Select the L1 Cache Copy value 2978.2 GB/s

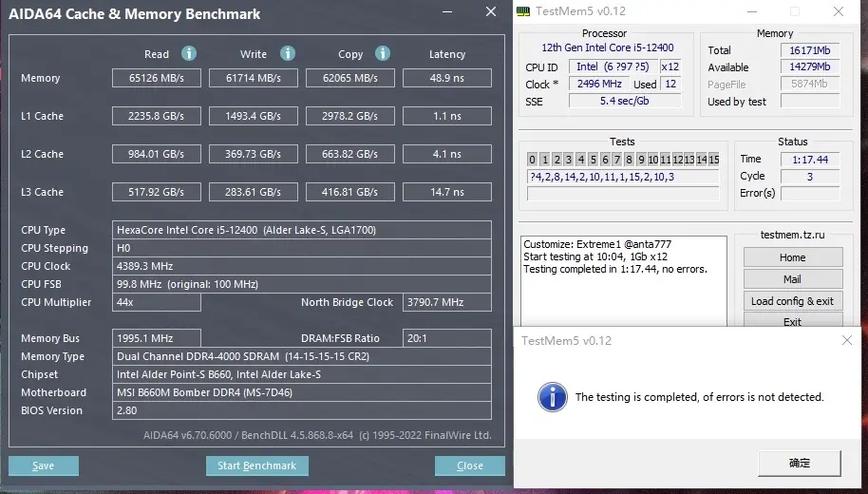[350, 116]
